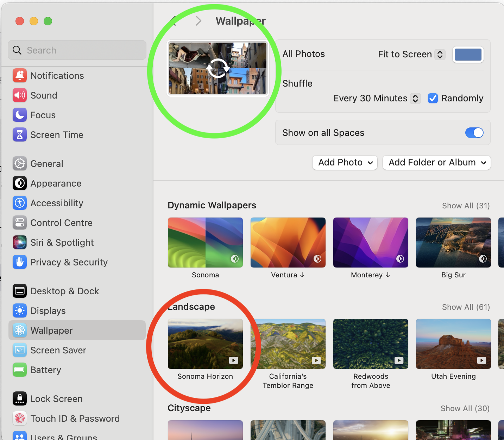Select the Sonoma Horizon wallpaper thumbnail
Screen dimensions: 504x440
[205, 344]
